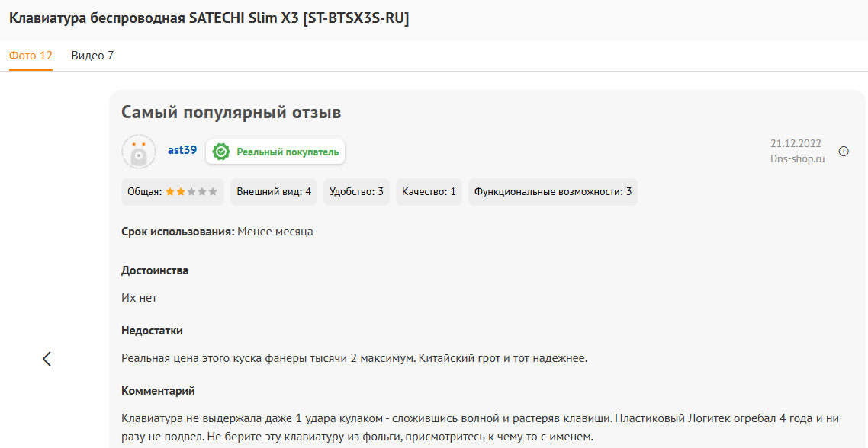Image resolution: width=868 pixels, height=448 pixels.
Task: Click the review date 21.12.2022
Action: [796, 143]
